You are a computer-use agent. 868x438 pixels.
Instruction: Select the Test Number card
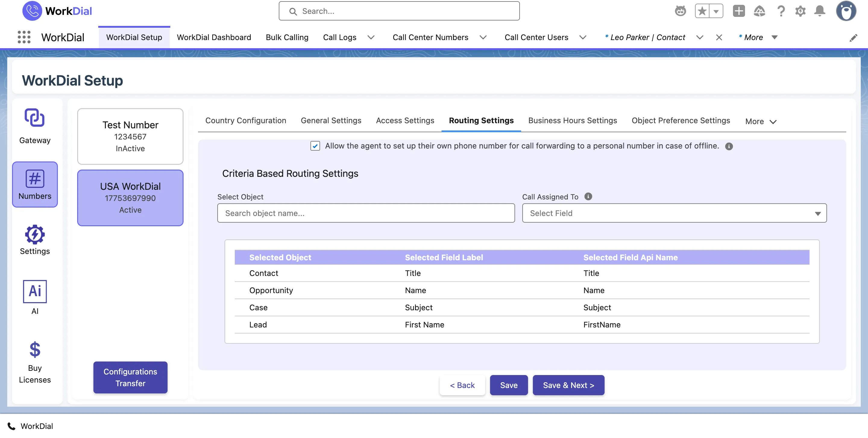130,136
